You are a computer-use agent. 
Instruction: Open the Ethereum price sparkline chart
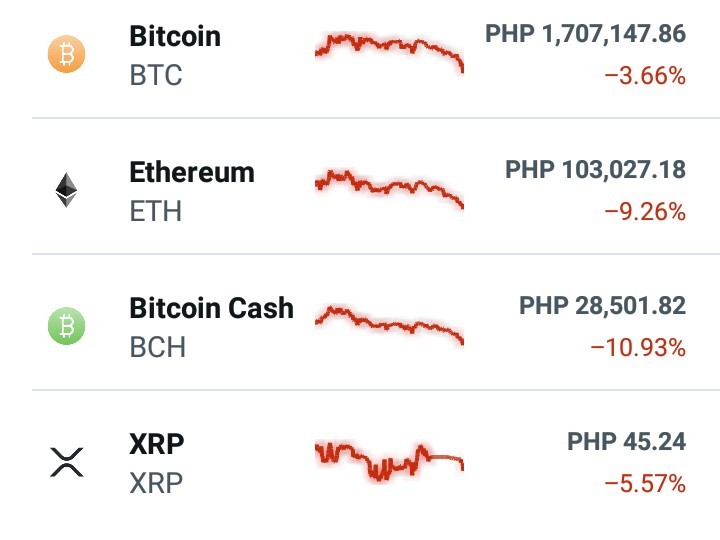click(x=389, y=189)
